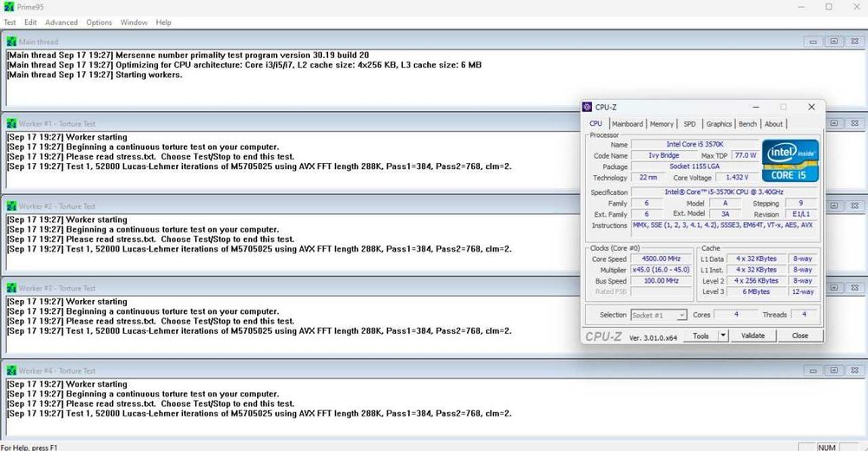Click the Worker #3 Torture Test window icon

pos(11,288)
